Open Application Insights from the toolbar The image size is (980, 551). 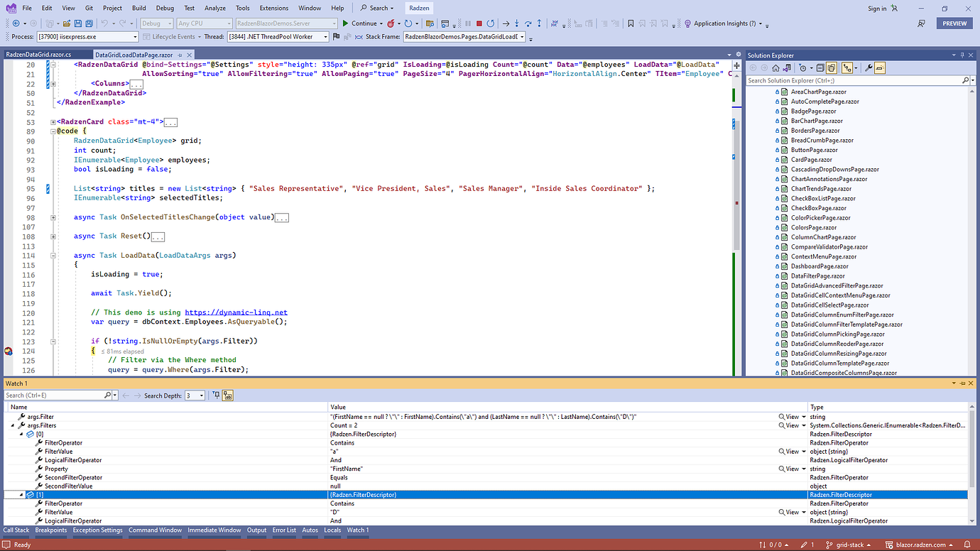click(x=719, y=22)
